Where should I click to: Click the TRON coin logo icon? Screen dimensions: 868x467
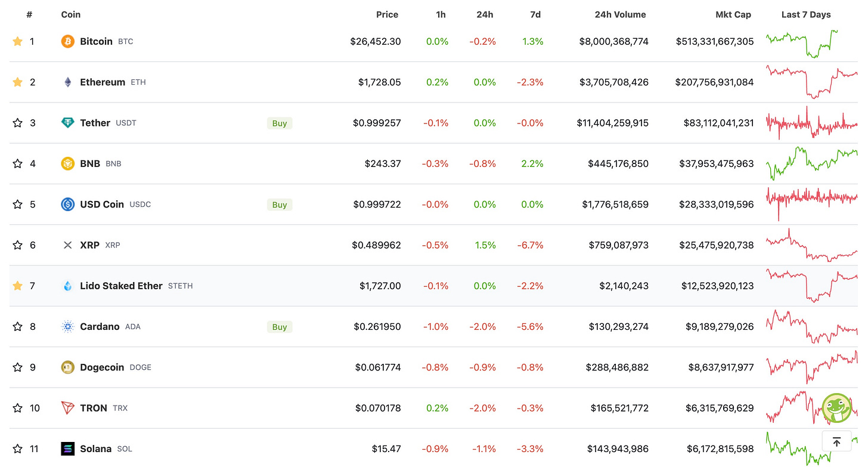click(68, 408)
